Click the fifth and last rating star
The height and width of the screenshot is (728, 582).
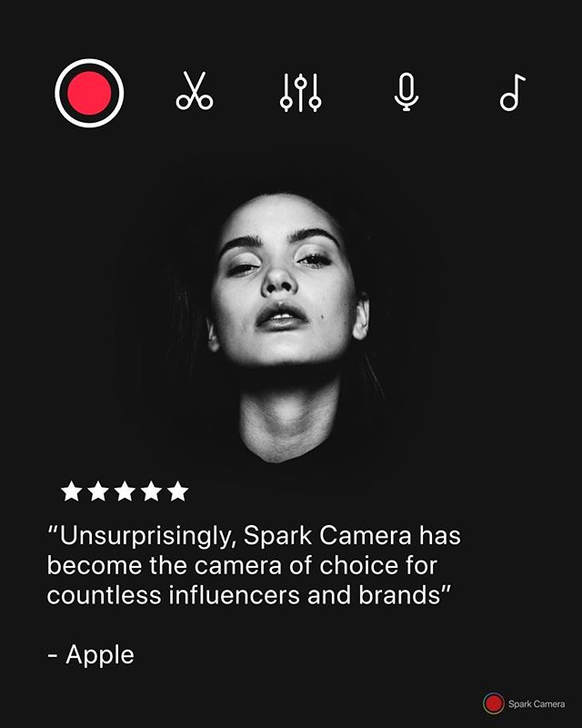click(x=177, y=491)
